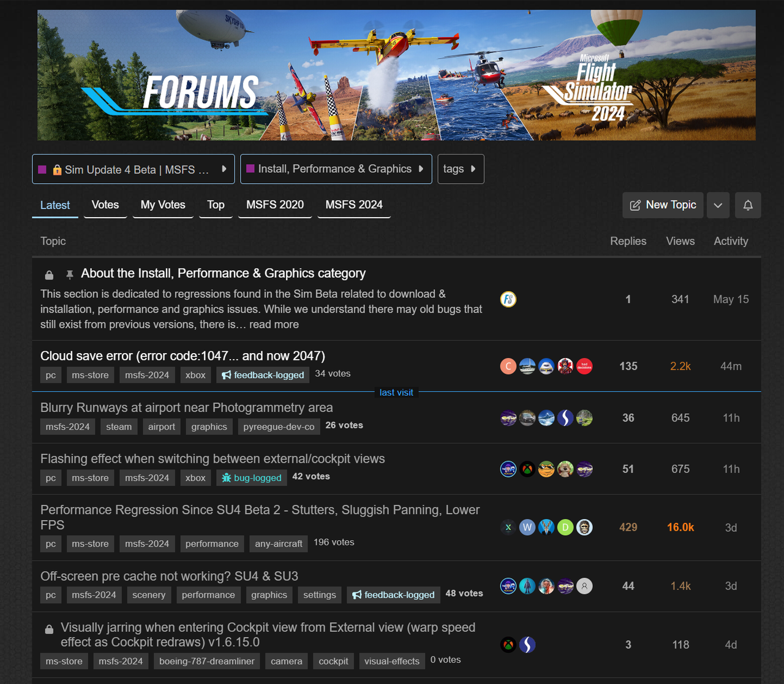Create a post with the New Topic button
Viewport: 784px width, 684px height.
pyautogui.click(x=663, y=205)
